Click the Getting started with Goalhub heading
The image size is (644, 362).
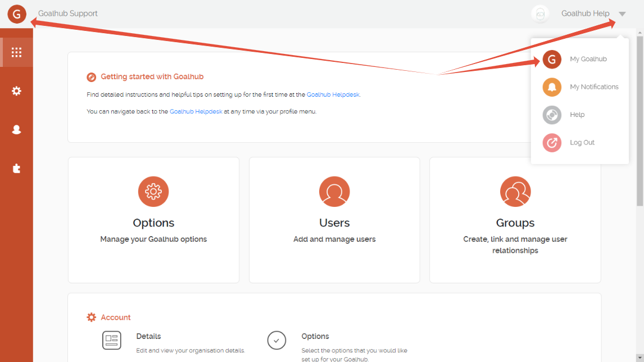(x=152, y=77)
